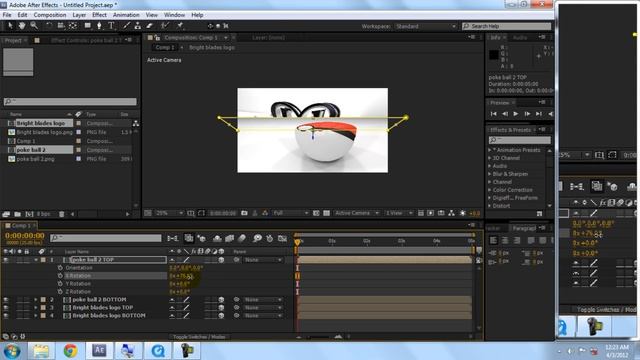Toggle stopwatch for X Rotation property
This screenshot has width=640, height=360.
pyautogui.click(x=60, y=276)
